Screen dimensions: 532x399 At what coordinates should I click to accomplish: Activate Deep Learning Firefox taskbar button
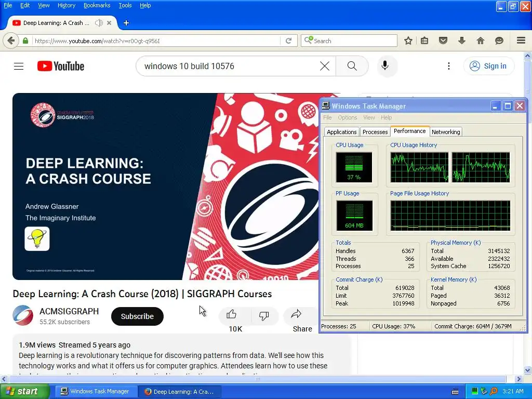coord(180,392)
